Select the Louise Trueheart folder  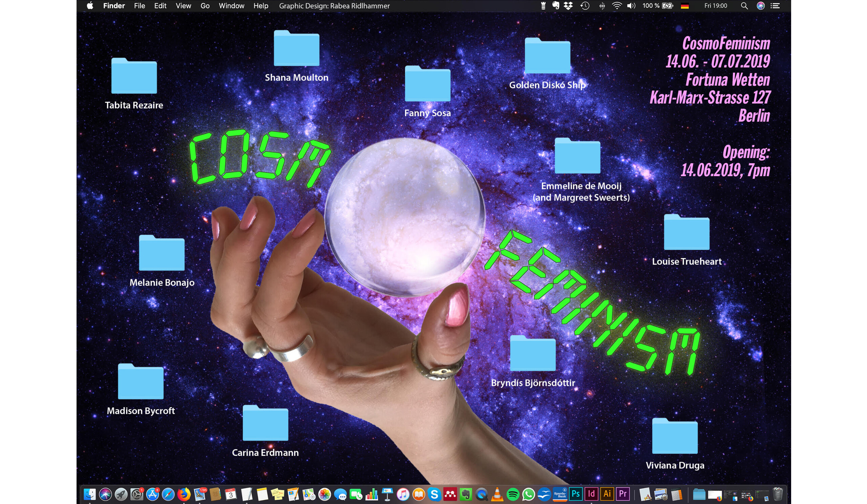[687, 233]
